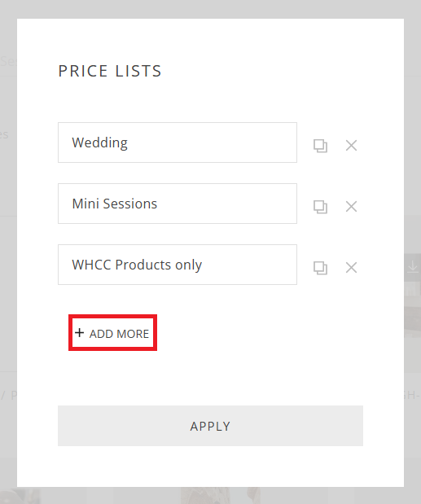The width and height of the screenshot is (421, 504).
Task: Click the word 'Products' in third field
Action: [x=143, y=265]
